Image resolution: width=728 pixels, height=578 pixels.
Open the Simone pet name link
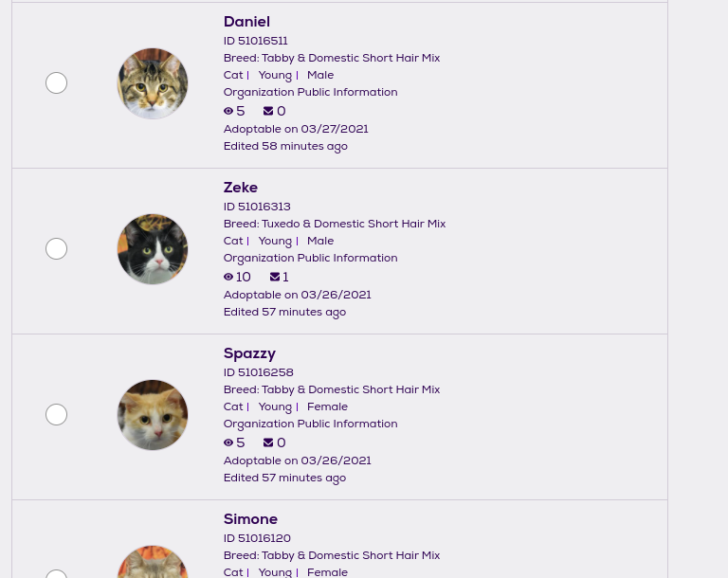pos(250,519)
